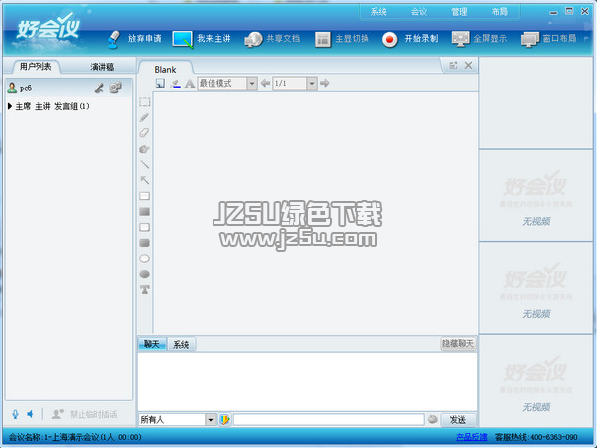Click the 我来主讲 screen icon
Viewport: 597px width, 448px height.
(x=182, y=39)
